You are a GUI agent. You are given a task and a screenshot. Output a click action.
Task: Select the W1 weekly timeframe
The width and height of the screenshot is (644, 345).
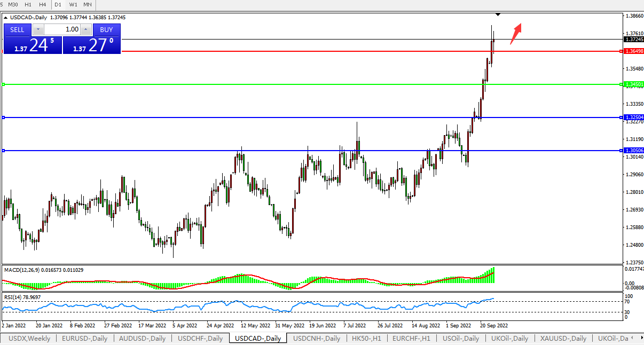point(73,4)
